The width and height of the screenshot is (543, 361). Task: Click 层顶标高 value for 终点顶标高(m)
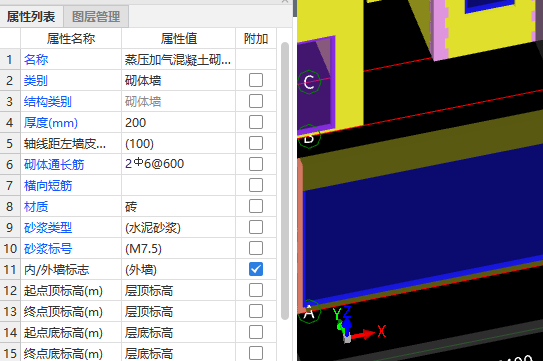pos(178,311)
